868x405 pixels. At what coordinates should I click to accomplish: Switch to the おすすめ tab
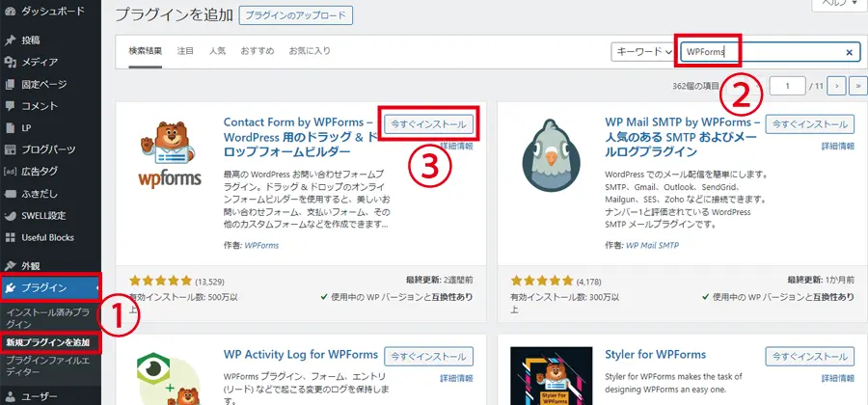click(257, 50)
